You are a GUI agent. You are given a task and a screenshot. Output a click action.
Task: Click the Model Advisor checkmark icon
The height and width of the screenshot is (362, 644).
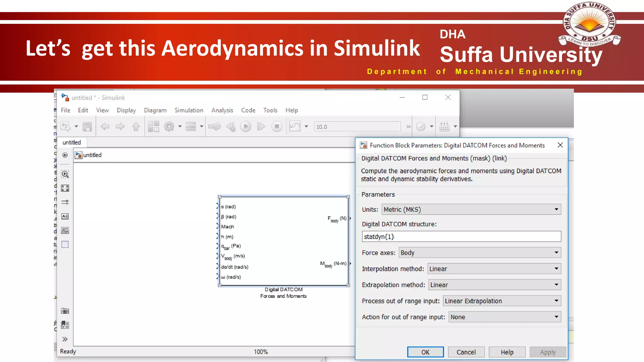pos(421,126)
